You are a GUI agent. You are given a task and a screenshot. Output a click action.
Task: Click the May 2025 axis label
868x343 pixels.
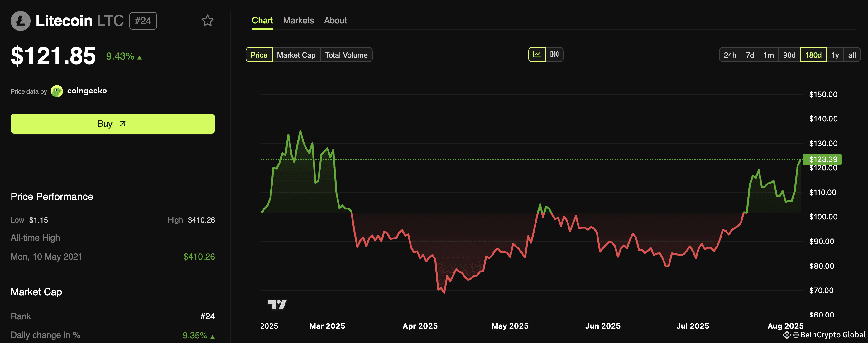coord(510,326)
